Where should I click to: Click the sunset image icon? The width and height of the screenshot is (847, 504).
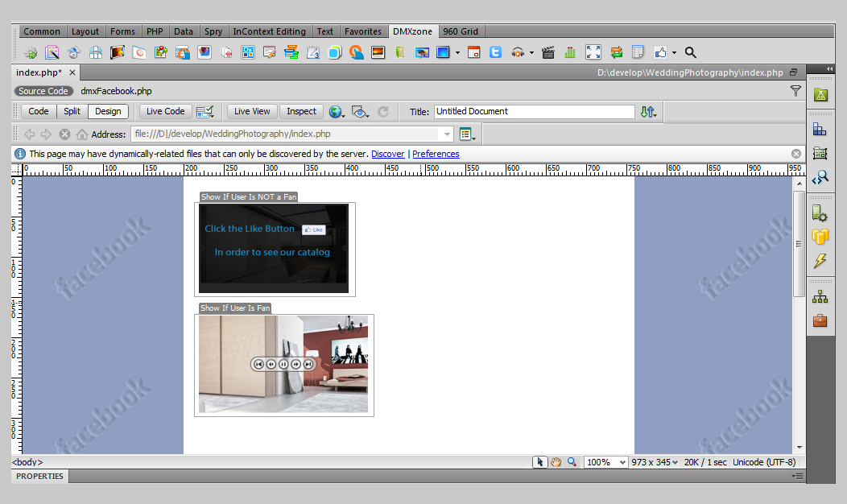tap(378, 52)
